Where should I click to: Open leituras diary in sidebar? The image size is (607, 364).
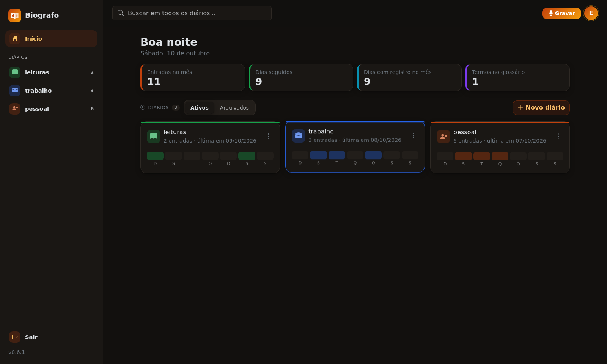(x=51, y=72)
